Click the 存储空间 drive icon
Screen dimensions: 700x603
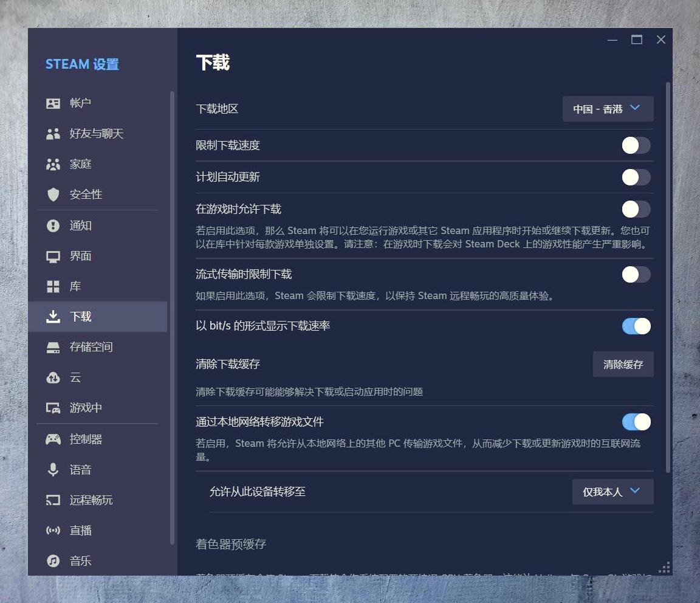coord(53,348)
